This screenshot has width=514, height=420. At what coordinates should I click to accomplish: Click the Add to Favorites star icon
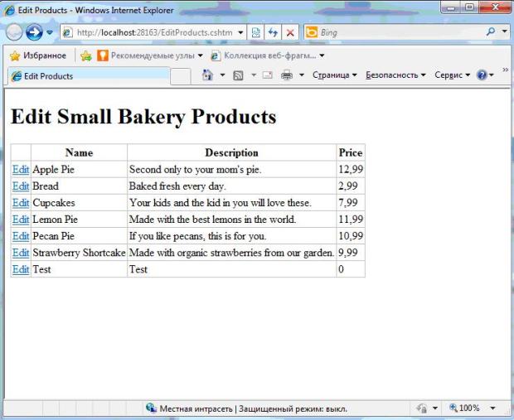(x=86, y=56)
